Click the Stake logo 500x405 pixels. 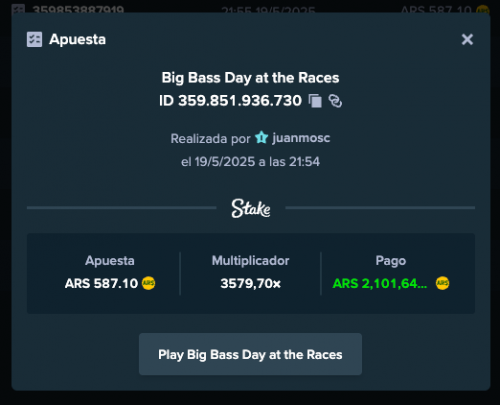[x=251, y=208]
